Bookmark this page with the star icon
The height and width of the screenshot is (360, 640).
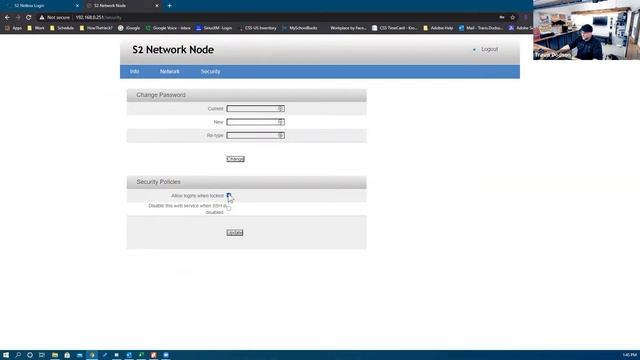pos(513,18)
